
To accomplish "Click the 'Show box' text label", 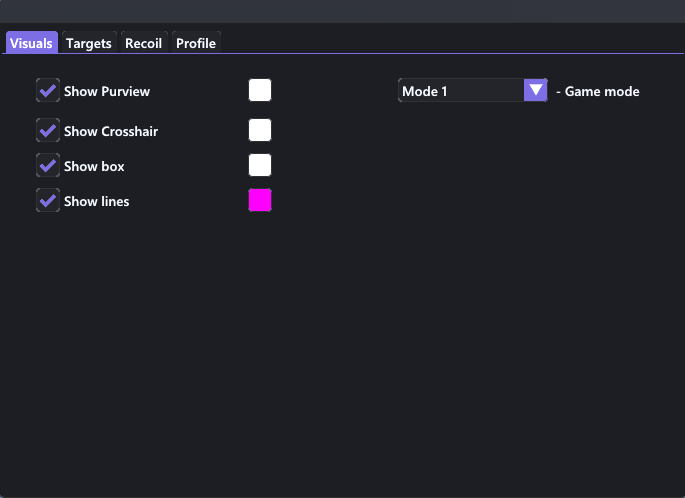I will (x=94, y=166).
